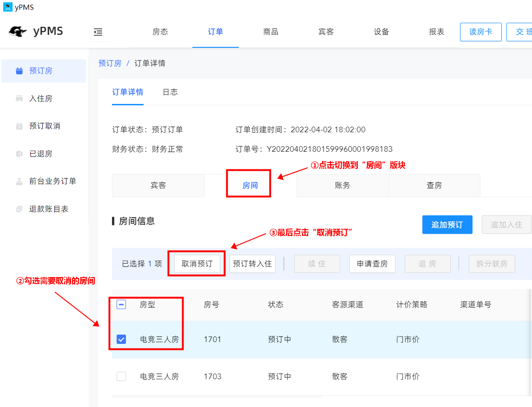Image resolution: width=532 pixels, height=407 pixels.
Task: Open the 宾客 top menu
Action: click(x=326, y=32)
